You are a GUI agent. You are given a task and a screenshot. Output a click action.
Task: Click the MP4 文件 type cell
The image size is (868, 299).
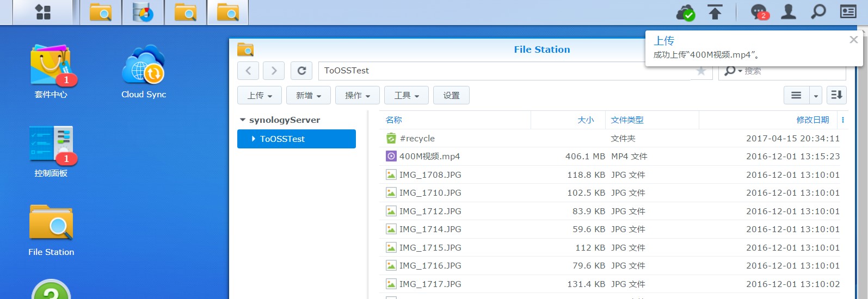coord(629,157)
